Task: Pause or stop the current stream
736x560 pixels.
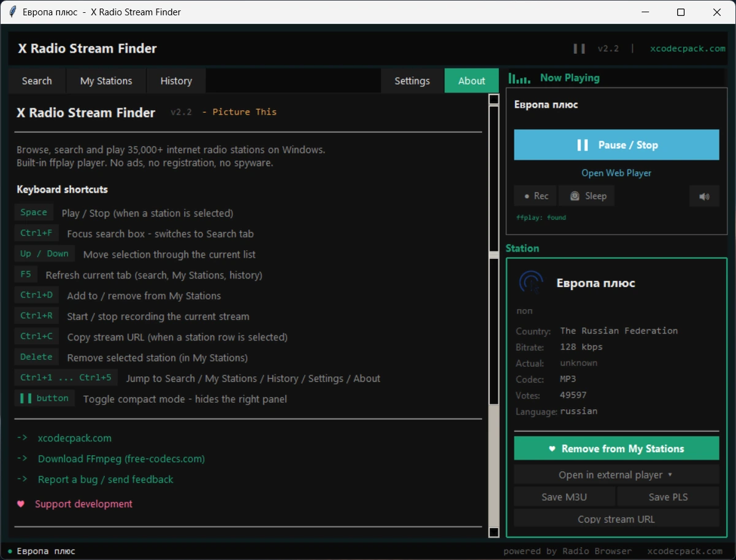Action: click(616, 145)
